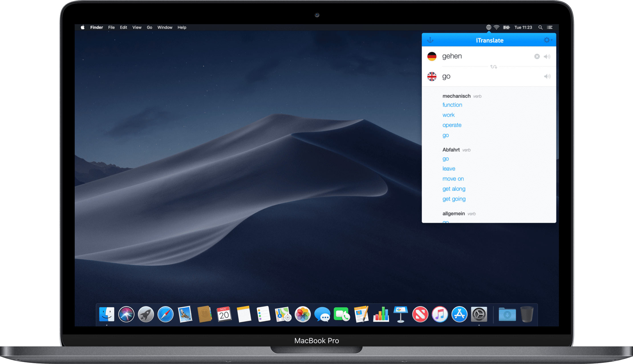
Task: Open the iTranslate gear settings dropdown
Action: coord(547,40)
